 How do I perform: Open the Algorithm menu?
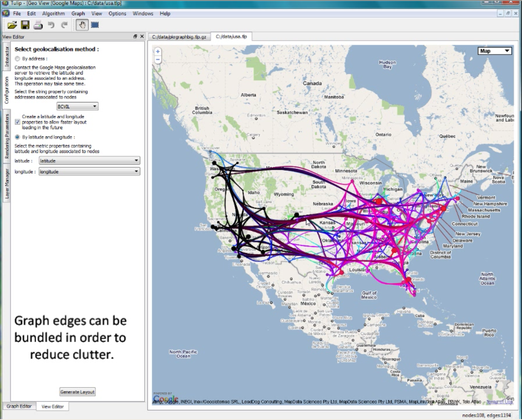click(53, 13)
